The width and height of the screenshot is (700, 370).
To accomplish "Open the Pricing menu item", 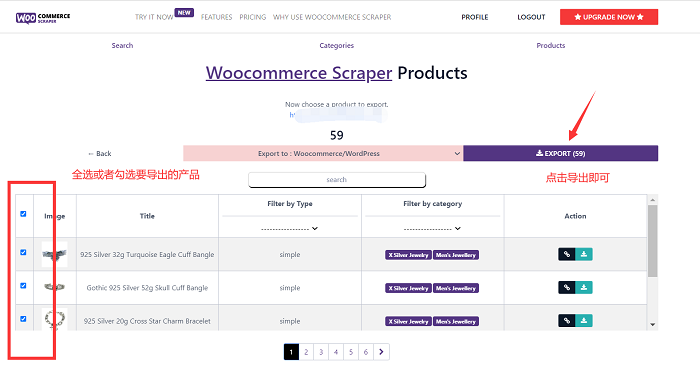I will coord(253,17).
